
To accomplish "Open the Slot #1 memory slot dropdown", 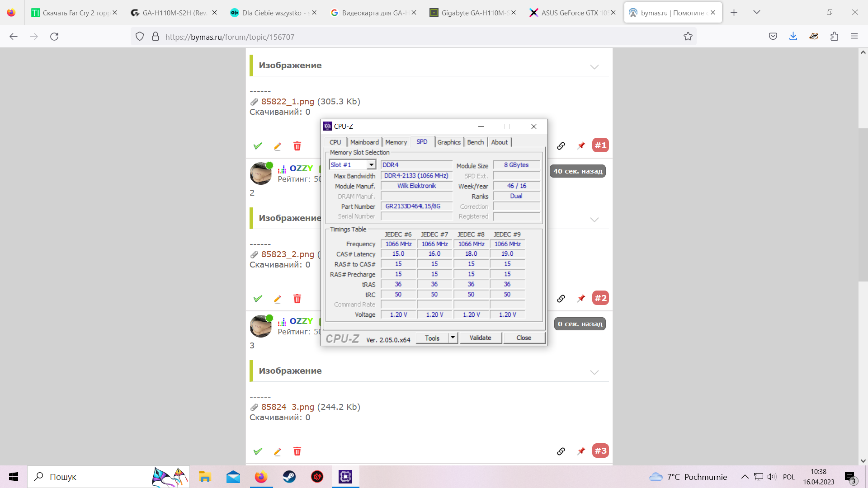I will [371, 165].
